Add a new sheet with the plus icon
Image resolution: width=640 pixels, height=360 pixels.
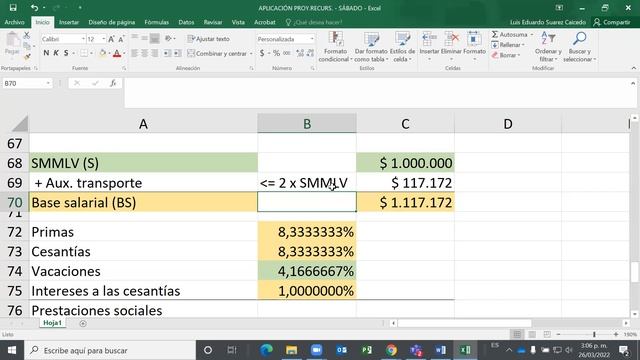coord(83,323)
